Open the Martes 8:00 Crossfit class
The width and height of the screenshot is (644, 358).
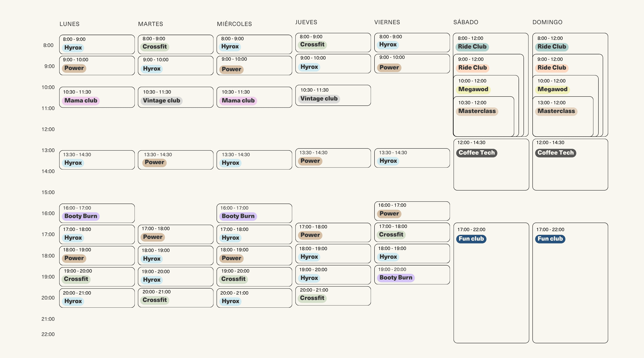176,44
